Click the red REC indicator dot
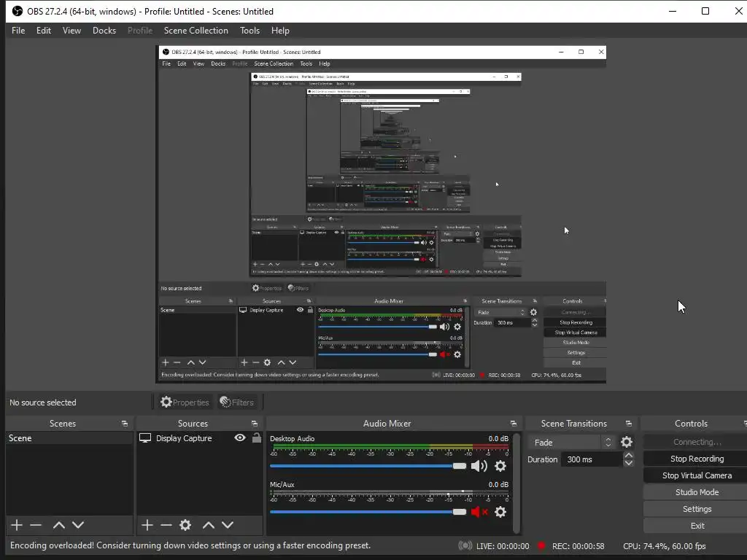Image resolution: width=747 pixels, height=560 pixels. [x=541, y=545]
